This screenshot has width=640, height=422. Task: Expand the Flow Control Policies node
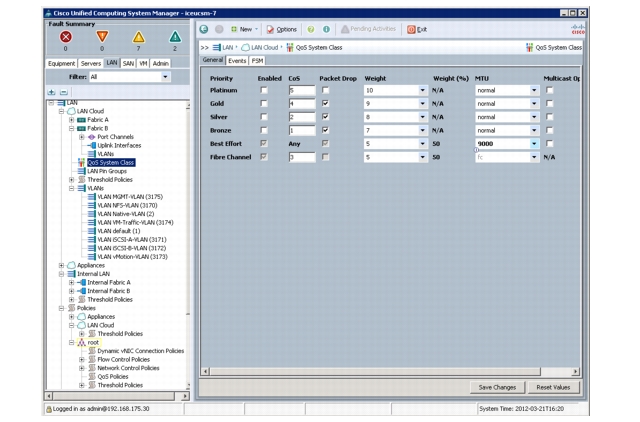coord(82,360)
